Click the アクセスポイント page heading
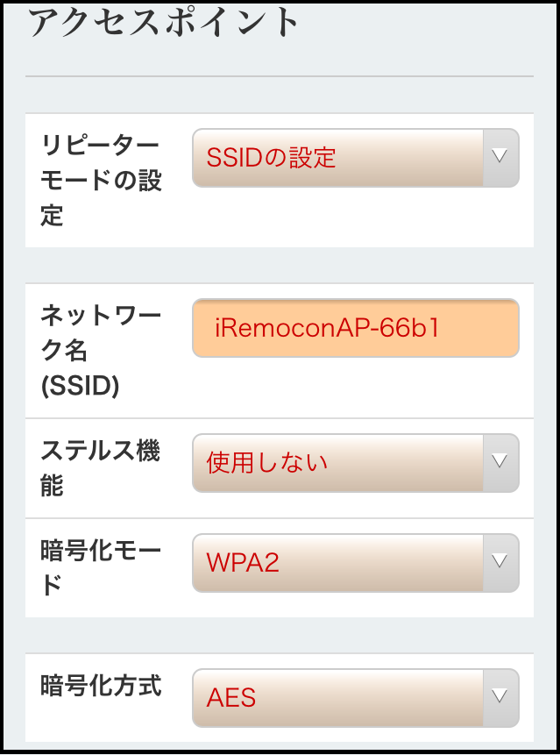This screenshot has width=560, height=755. pyautogui.click(x=165, y=24)
